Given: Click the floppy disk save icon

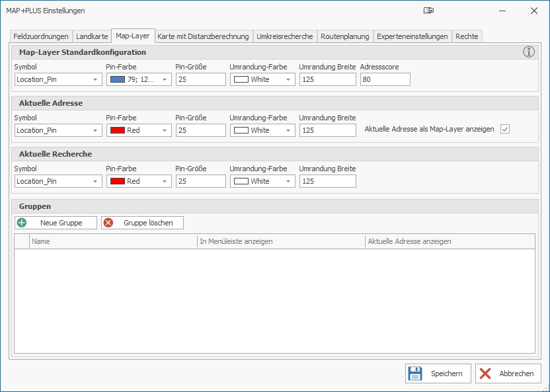Looking at the screenshot, I should coord(415,373).
